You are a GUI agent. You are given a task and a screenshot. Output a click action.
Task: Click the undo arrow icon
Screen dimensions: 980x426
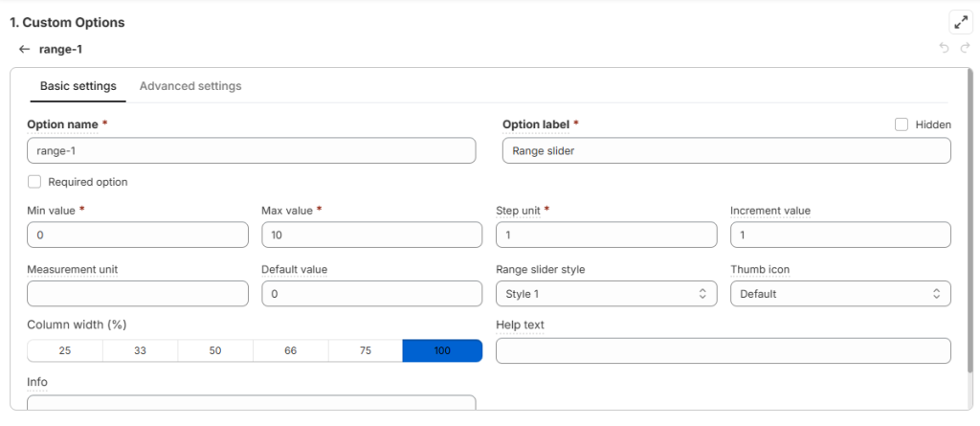coord(944,49)
